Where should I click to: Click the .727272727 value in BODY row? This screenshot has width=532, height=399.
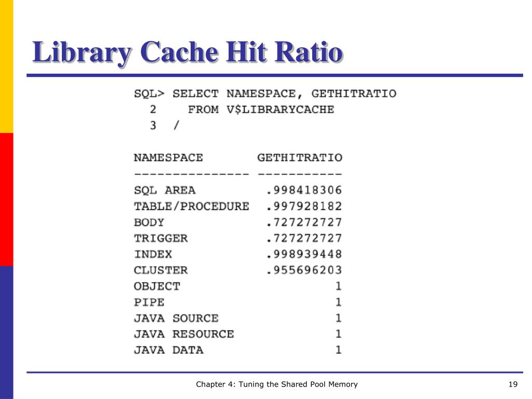click(304, 222)
